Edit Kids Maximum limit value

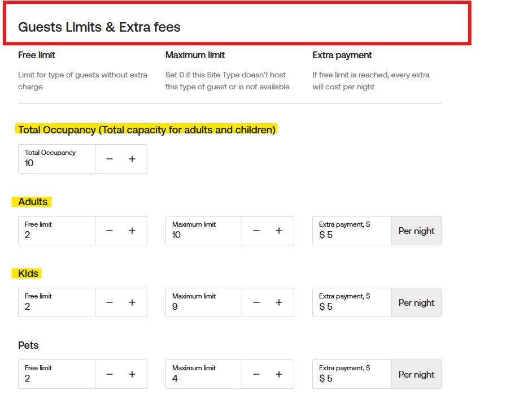click(203, 302)
